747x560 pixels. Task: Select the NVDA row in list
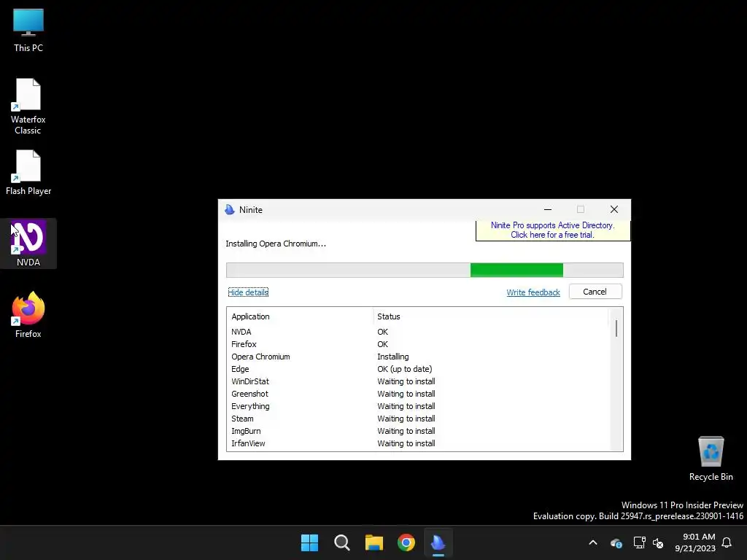(418, 332)
